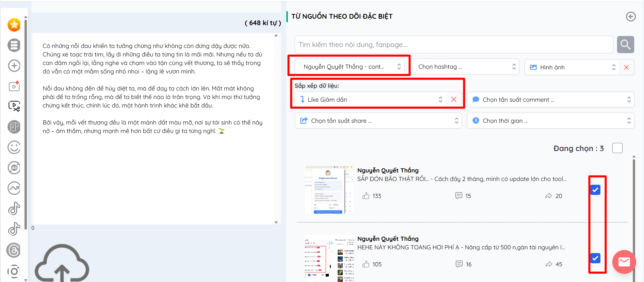Open the smiley face icon in sidebar
Screen dimensions: 644x282
pos(14,147)
